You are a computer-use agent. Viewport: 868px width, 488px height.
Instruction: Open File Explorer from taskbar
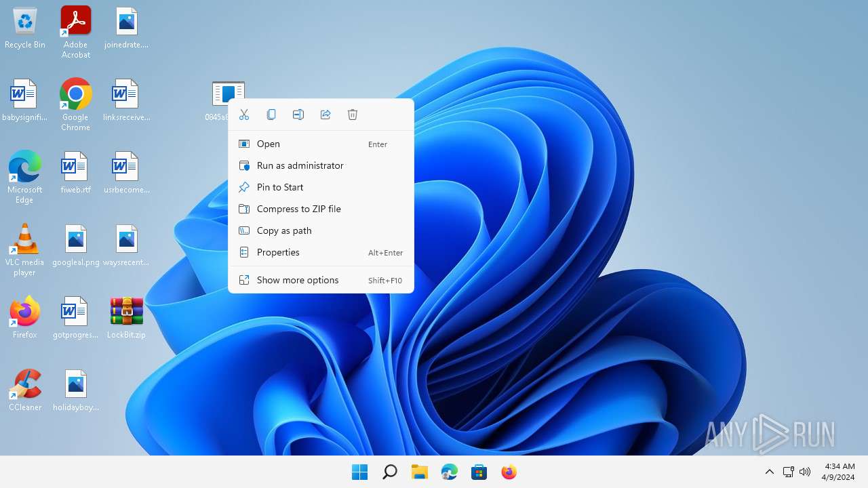pyautogui.click(x=420, y=472)
